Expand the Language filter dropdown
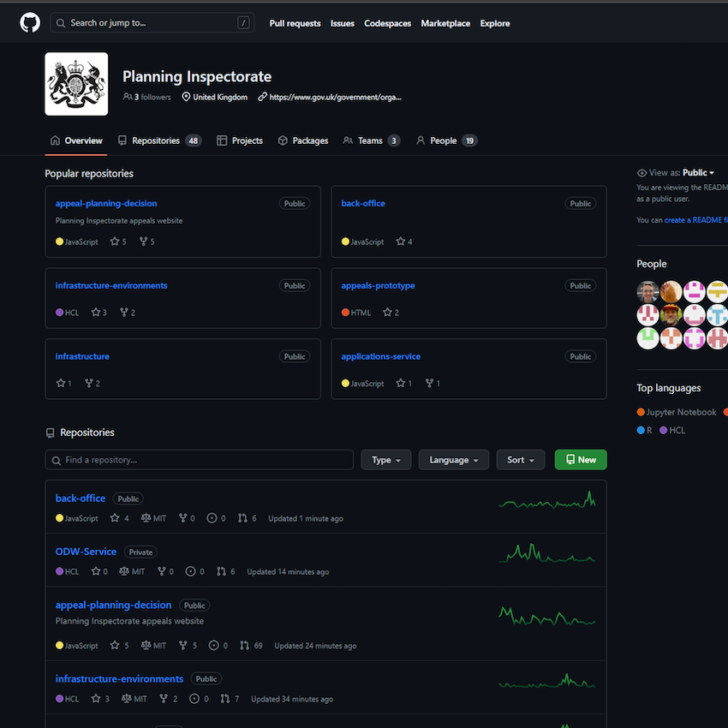The height and width of the screenshot is (728, 728). (454, 460)
